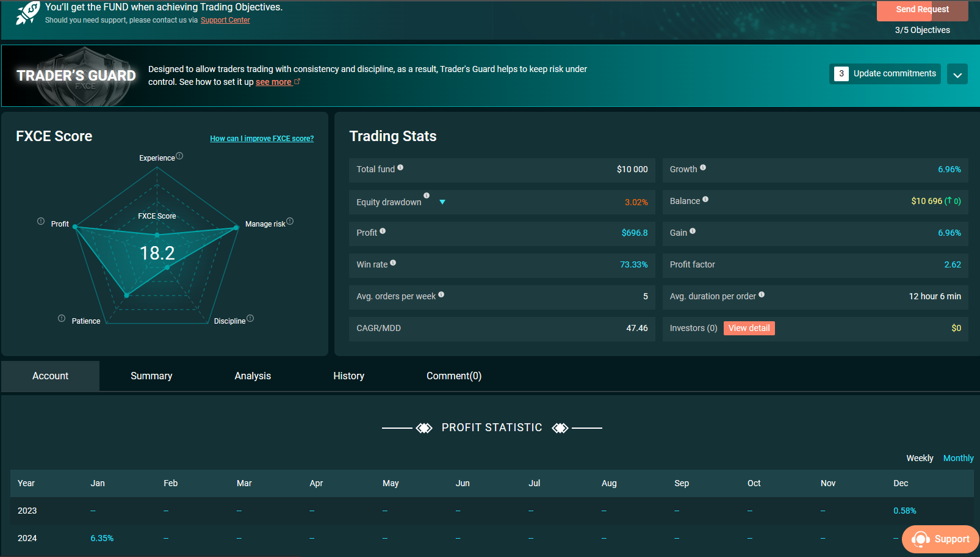Click info icon for Avg. duration per order

(762, 294)
